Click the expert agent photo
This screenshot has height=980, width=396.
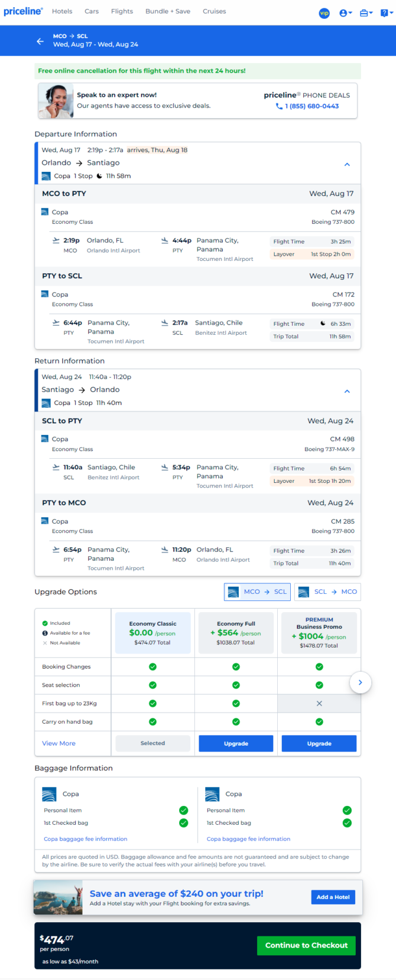56,101
